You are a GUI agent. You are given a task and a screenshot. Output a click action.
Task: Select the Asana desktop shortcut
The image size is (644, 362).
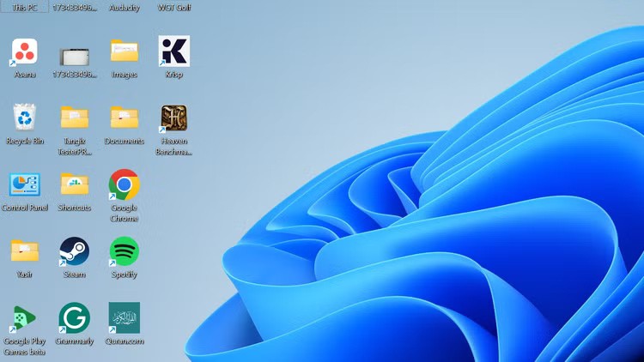coord(25,51)
